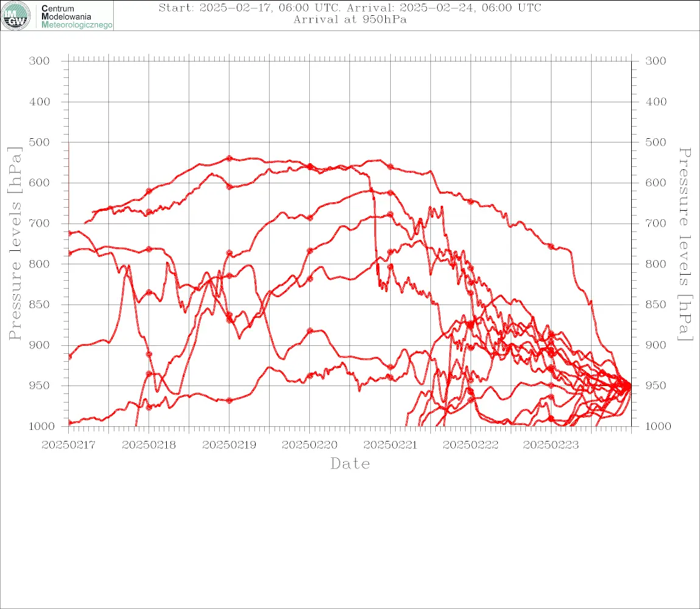Click the date label 20250221
The image size is (700, 609).
[390, 445]
